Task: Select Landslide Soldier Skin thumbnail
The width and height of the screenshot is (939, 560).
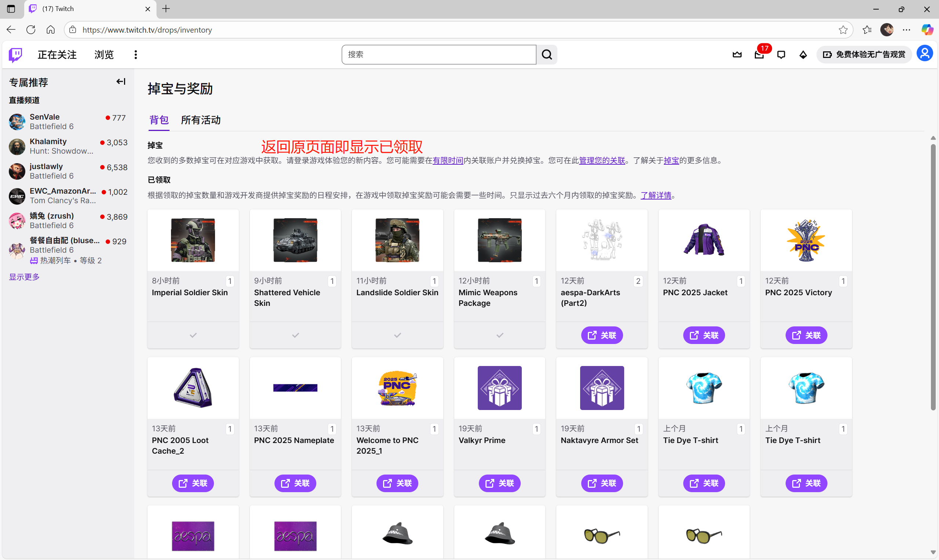Action: pos(397,240)
